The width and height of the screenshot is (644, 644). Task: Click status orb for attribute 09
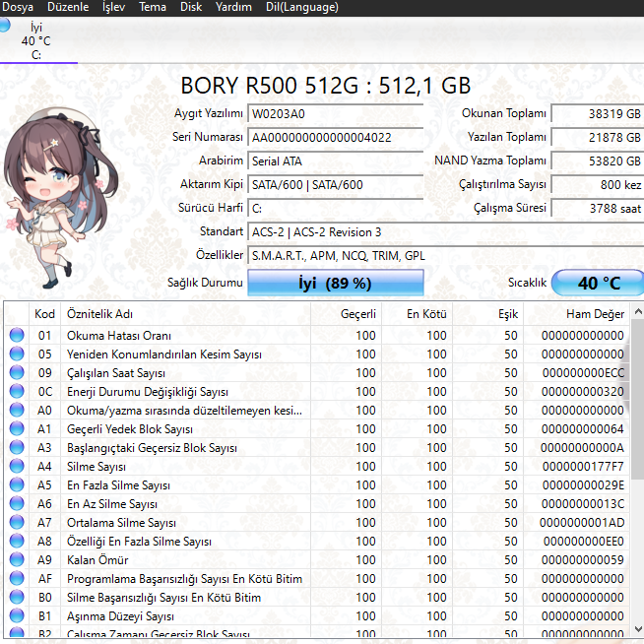pyautogui.click(x=17, y=372)
